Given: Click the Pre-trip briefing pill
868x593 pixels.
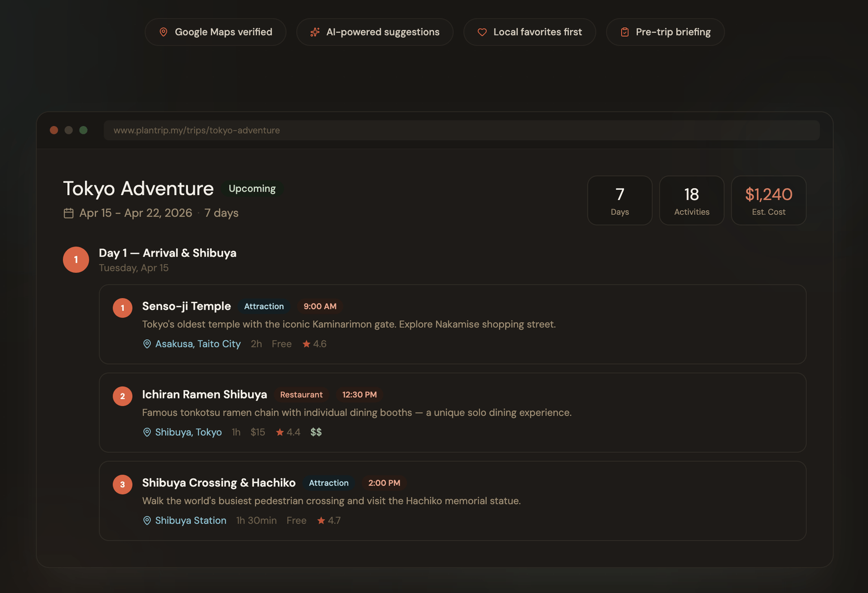Looking at the screenshot, I should (665, 32).
